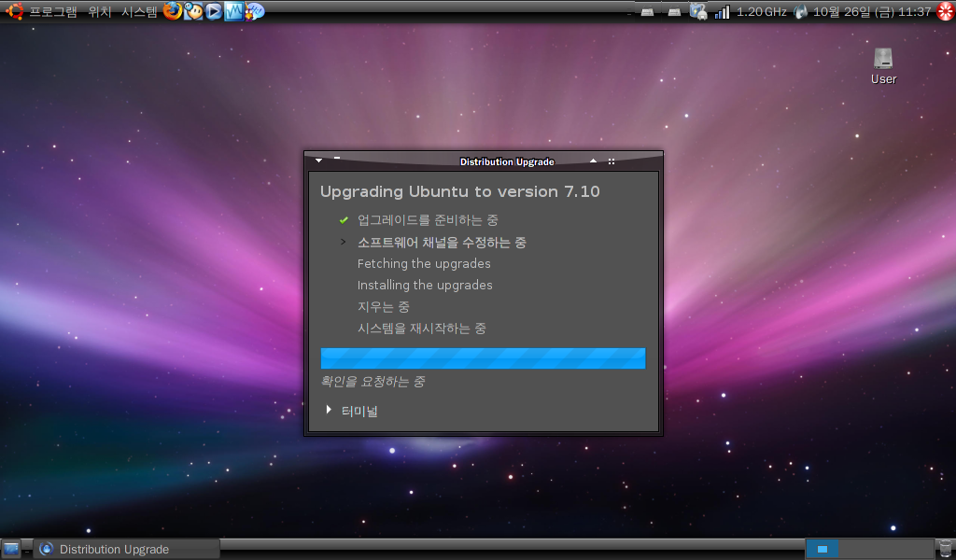Expand the 터미널 disclosure triangle
This screenshot has width=956, height=560.
click(x=329, y=410)
